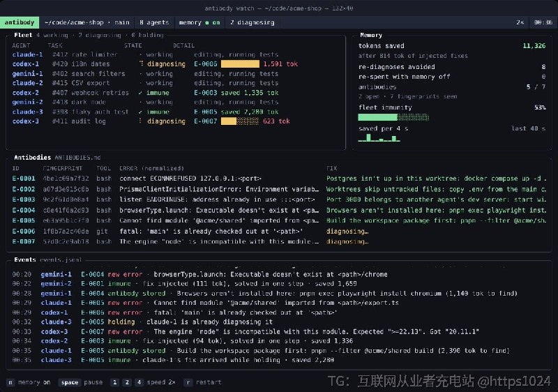558x392 pixels.
Task: Set speed with the 4 key button
Action: (139, 382)
